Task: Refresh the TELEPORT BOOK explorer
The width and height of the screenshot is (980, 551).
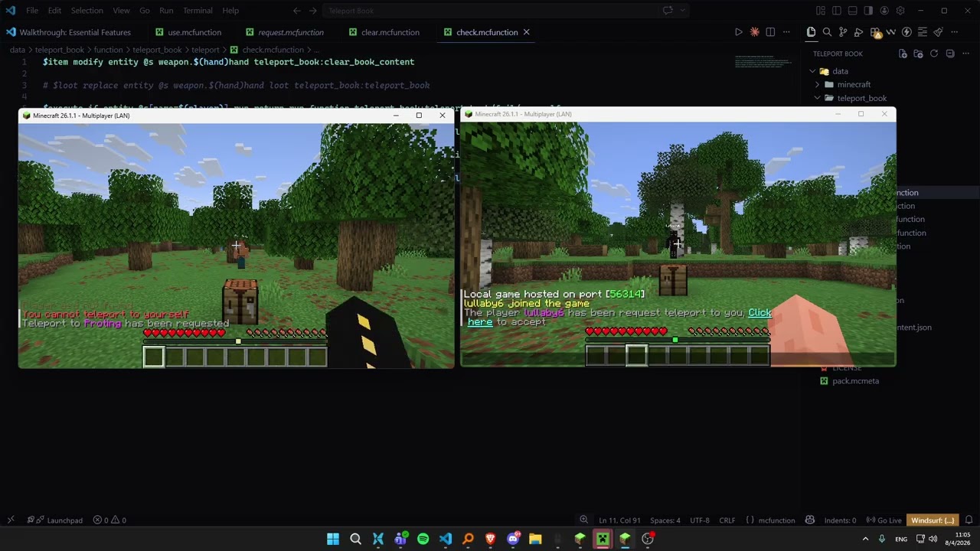Action: coord(934,54)
